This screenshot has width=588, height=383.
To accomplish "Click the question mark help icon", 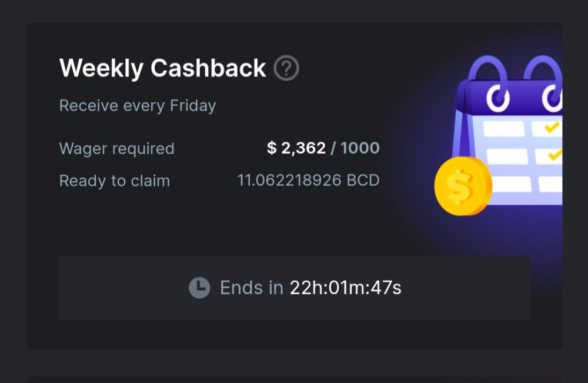I will click(286, 69).
